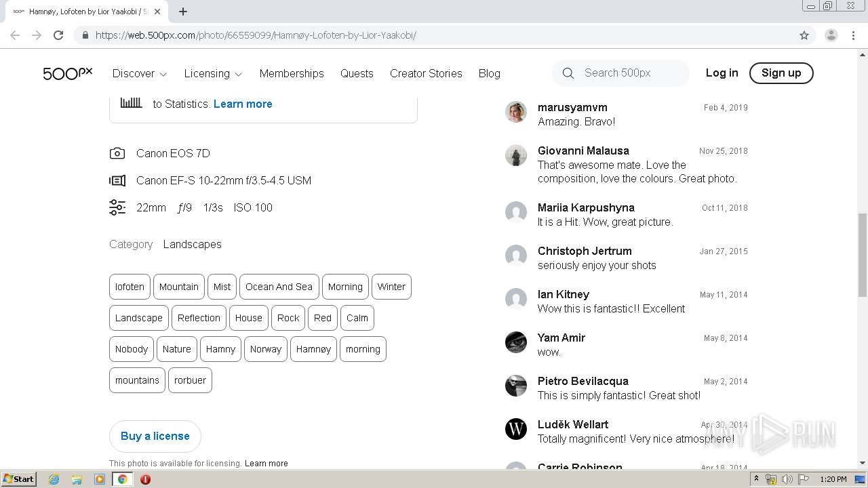
Task: Open the Blog menu item
Action: (489, 73)
